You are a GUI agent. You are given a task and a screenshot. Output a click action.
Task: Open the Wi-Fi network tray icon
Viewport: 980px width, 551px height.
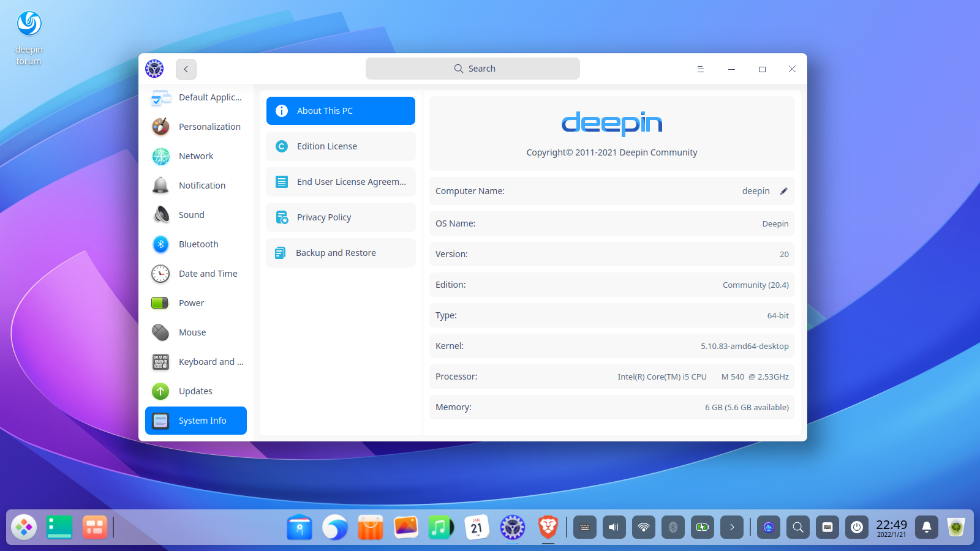644,527
